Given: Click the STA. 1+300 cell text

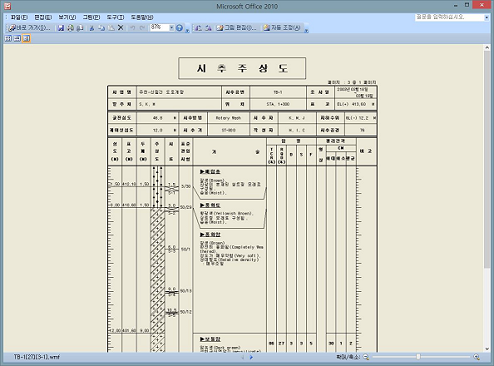Looking at the screenshot, I should tap(278, 104).
